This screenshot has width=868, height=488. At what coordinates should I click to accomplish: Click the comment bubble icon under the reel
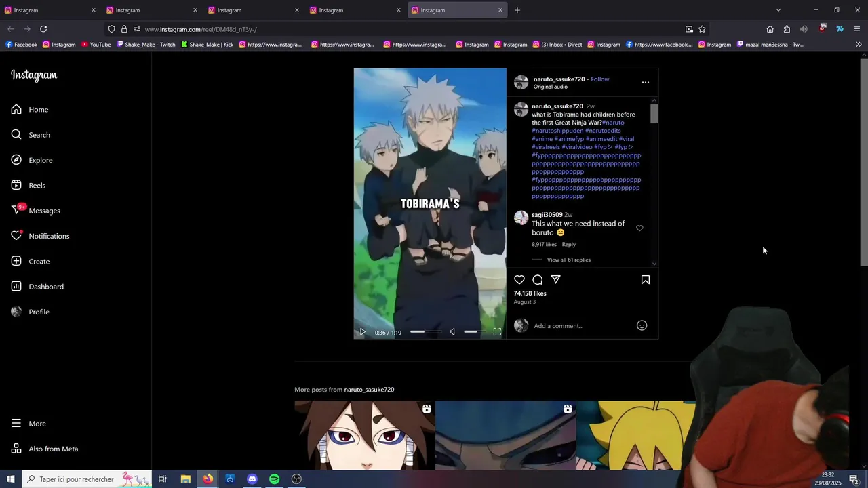coord(538,280)
